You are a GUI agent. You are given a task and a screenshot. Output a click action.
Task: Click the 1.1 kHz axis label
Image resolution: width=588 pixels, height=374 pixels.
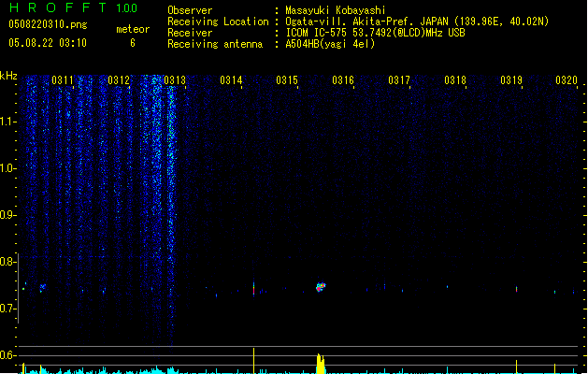coord(7,122)
